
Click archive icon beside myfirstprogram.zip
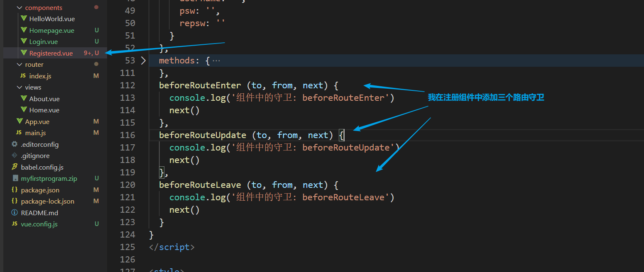pos(15,178)
